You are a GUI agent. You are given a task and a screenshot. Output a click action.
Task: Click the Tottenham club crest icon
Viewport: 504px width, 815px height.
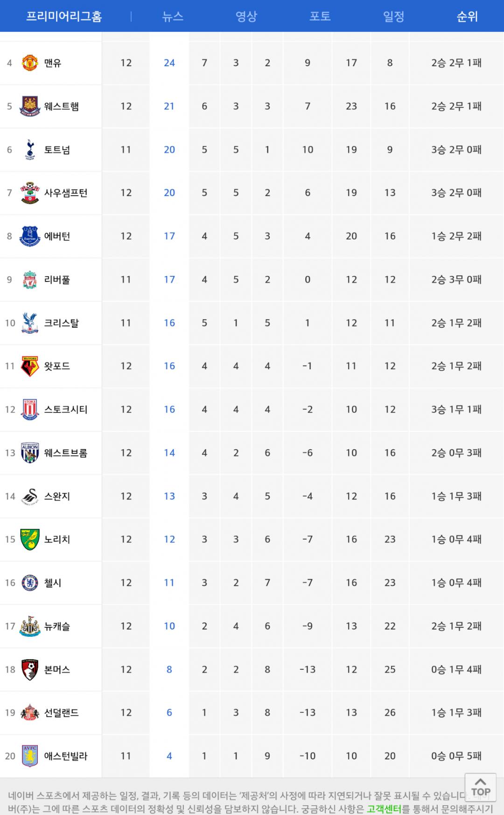tap(30, 150)
